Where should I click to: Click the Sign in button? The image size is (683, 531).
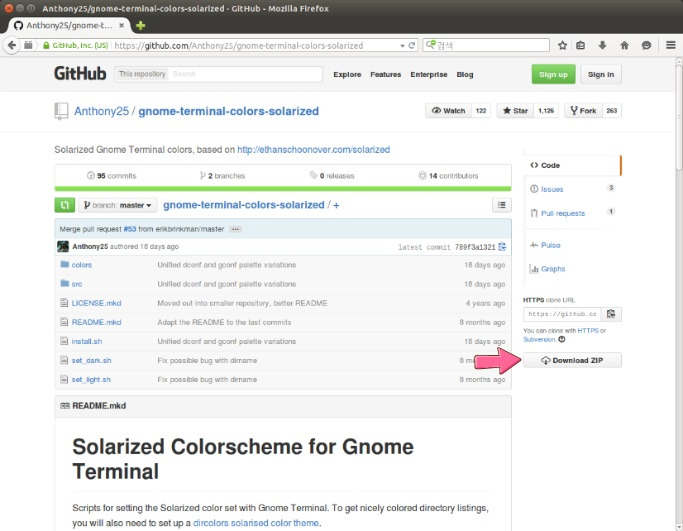coord(601,74)
